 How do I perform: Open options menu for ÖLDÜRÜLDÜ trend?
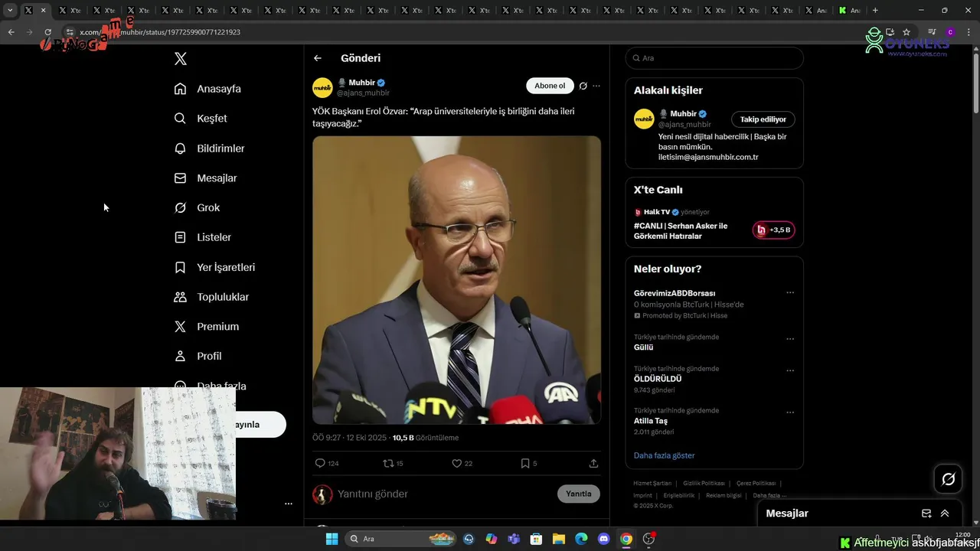(790, 370)
